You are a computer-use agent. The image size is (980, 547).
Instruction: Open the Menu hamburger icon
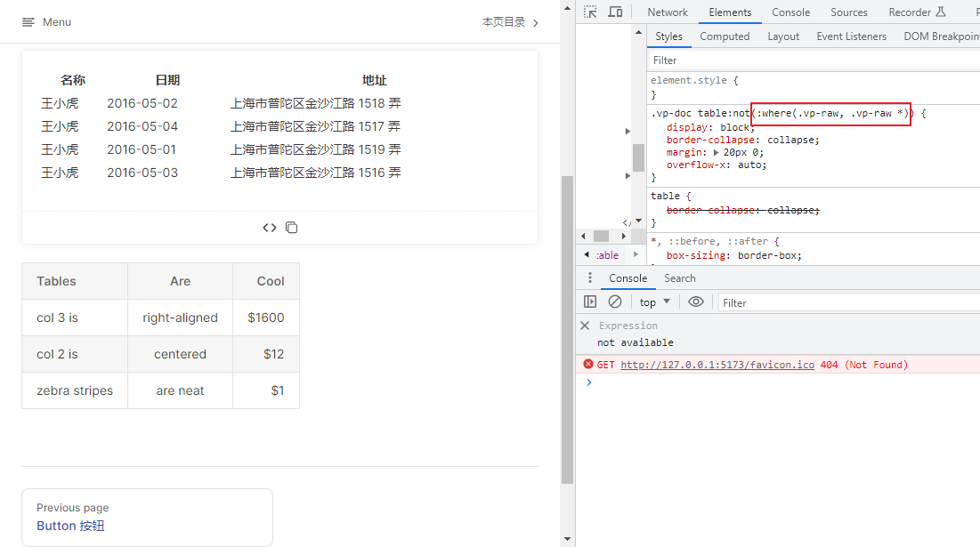click(x=28, y=22)
